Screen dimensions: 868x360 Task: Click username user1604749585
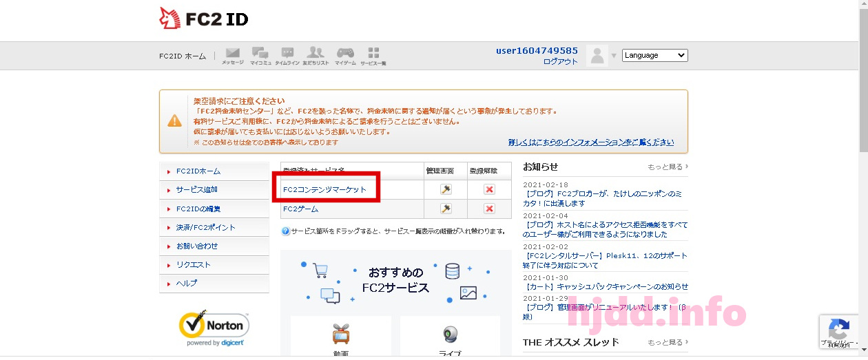pyautogui.click(x=537, y=50)
